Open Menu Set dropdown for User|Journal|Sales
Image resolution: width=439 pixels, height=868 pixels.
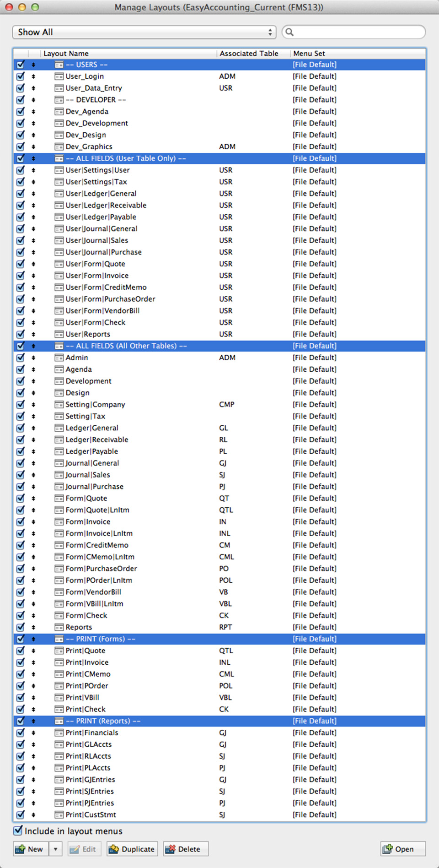pos(315,240)
